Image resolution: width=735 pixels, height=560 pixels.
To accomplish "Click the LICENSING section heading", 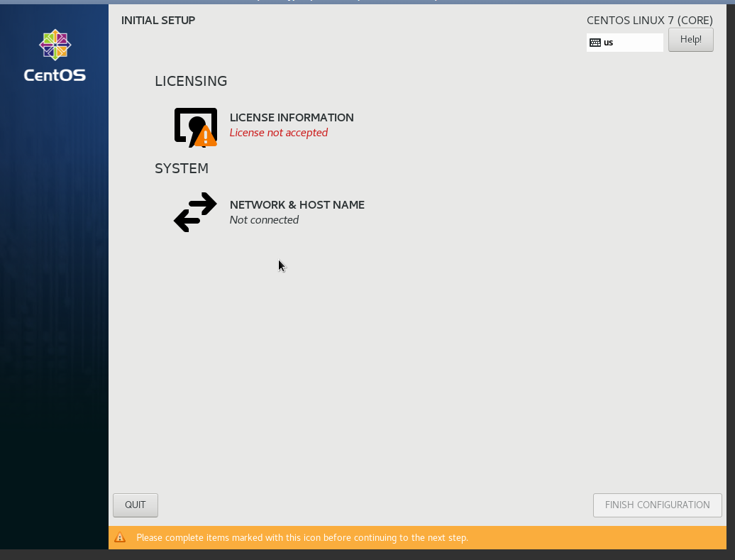I will click(x=191, y=81).
